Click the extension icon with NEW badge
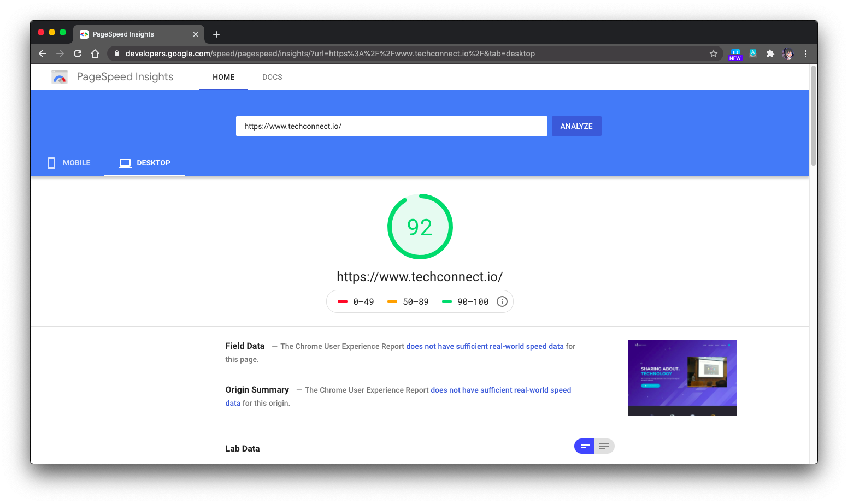Image resolution: width=848 pixels, height=504 pixels. click(735, 53)
